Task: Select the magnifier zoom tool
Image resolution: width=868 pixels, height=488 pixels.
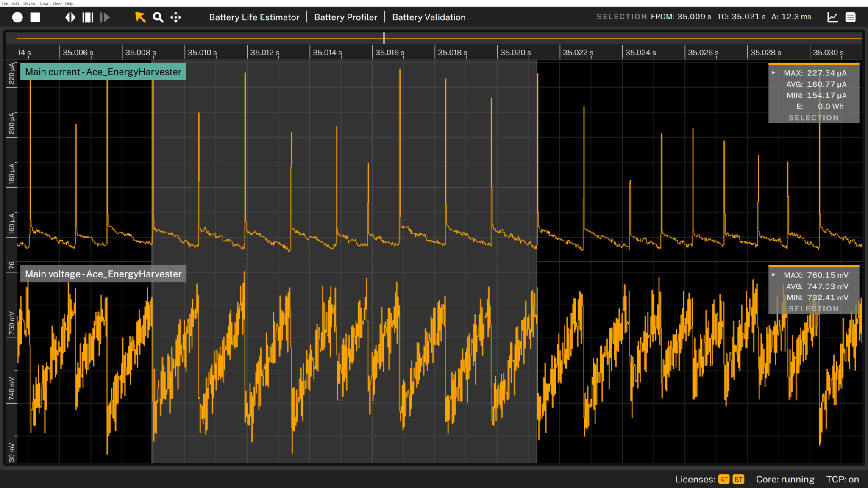Action: 158,17
